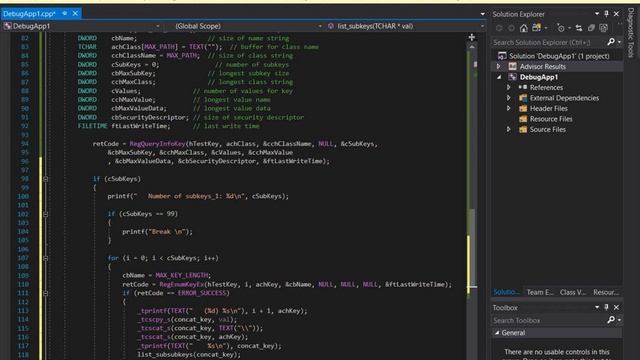Click the magnifier icon in Toolbox search
This screenshot has height=360, width=640.
611,320
